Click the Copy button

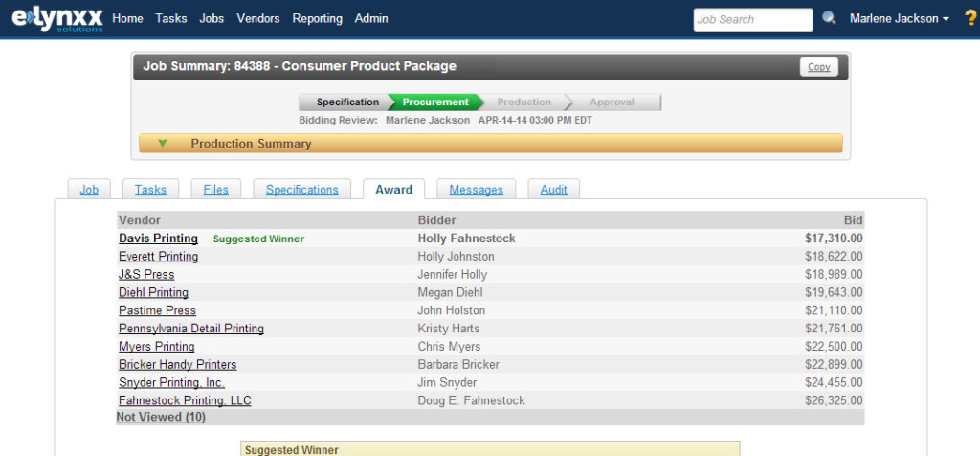coord(819,67)
